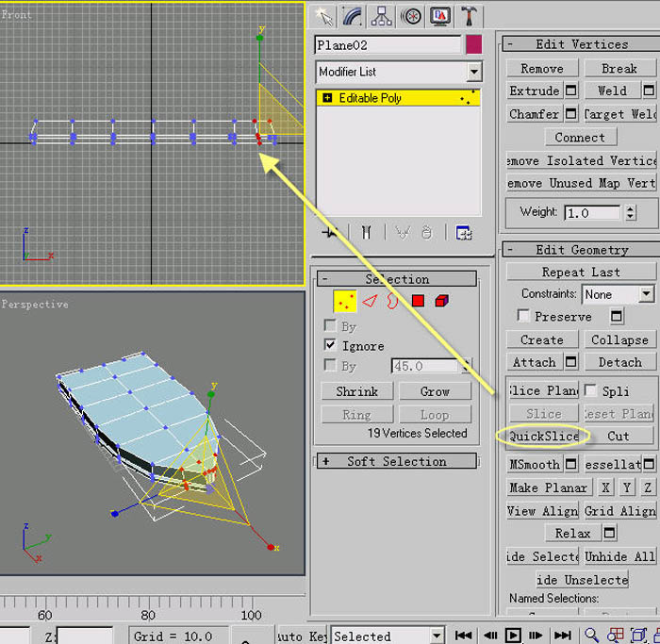This screenshot has height=644, width=660.
Task: Toggle the Preserve checkbox
Action: coord(523,316)
